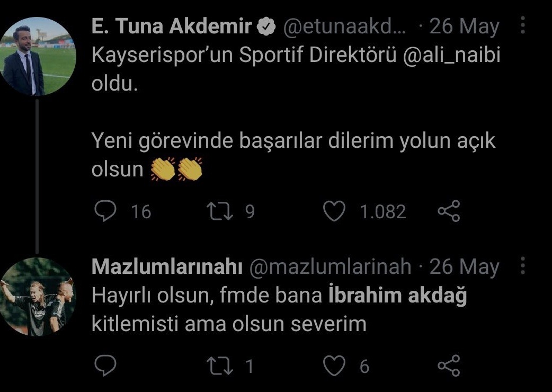Screen dimensions: 552x392
Task: Like E. Tuna Akdemir's tweet
Action: pyautogui.click(x=334, y=211)
